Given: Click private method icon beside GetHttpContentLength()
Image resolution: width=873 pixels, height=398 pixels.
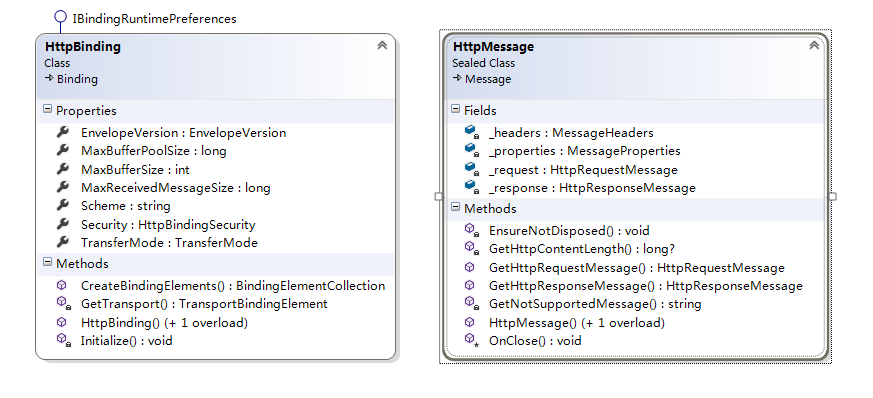Looking at the screenshot, I should [x=472, y=248].
